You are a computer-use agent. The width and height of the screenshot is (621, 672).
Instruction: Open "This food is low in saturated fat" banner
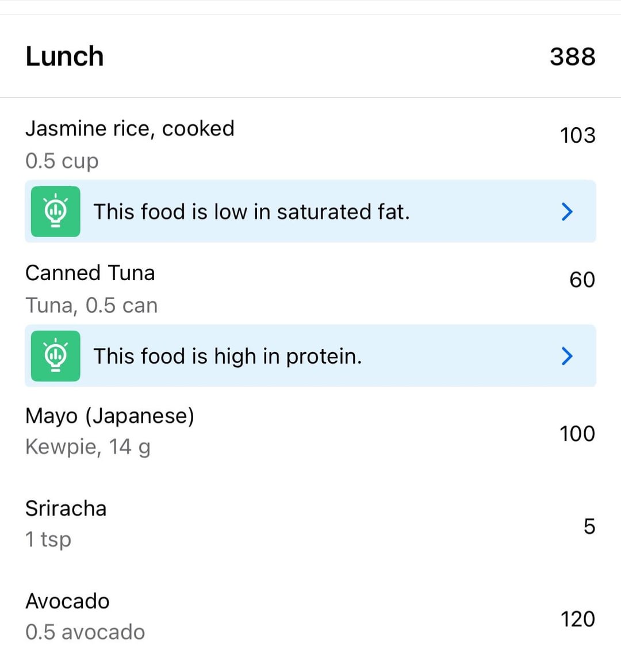[251, 212]
